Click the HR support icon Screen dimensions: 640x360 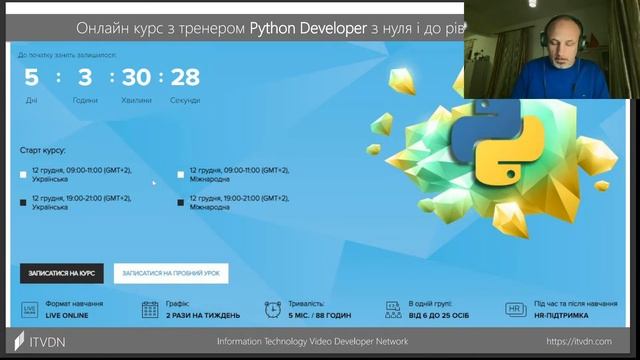pyautogui.click(x=516, y=310)
